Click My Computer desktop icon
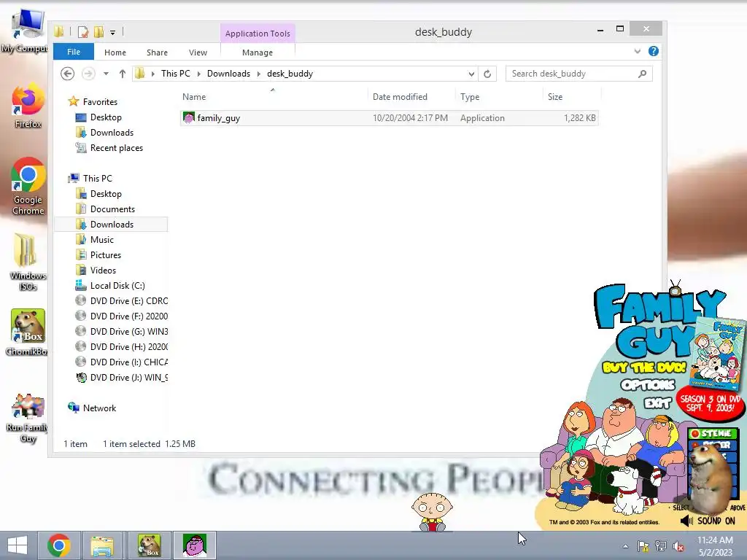The image size is (747, 560). pyautogui.click(x=25, y=31)
